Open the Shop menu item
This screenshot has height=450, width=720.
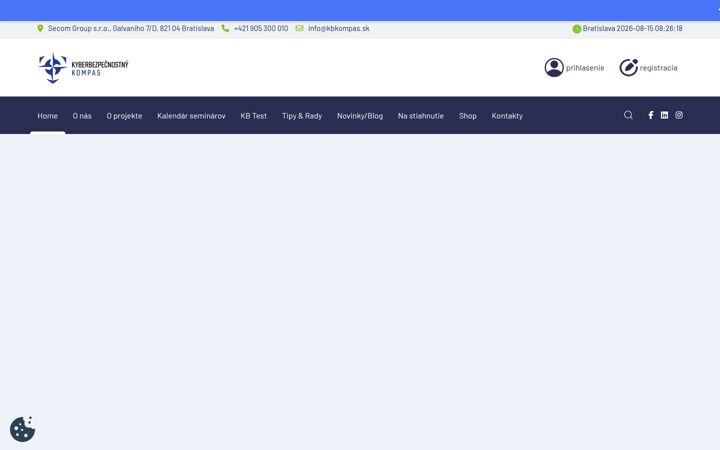point(467,116)
